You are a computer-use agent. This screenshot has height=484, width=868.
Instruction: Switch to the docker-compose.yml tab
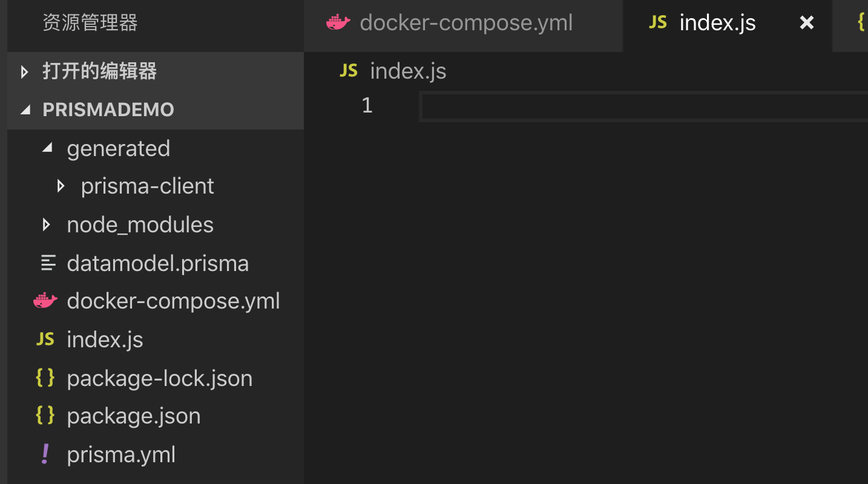point(465,23)
